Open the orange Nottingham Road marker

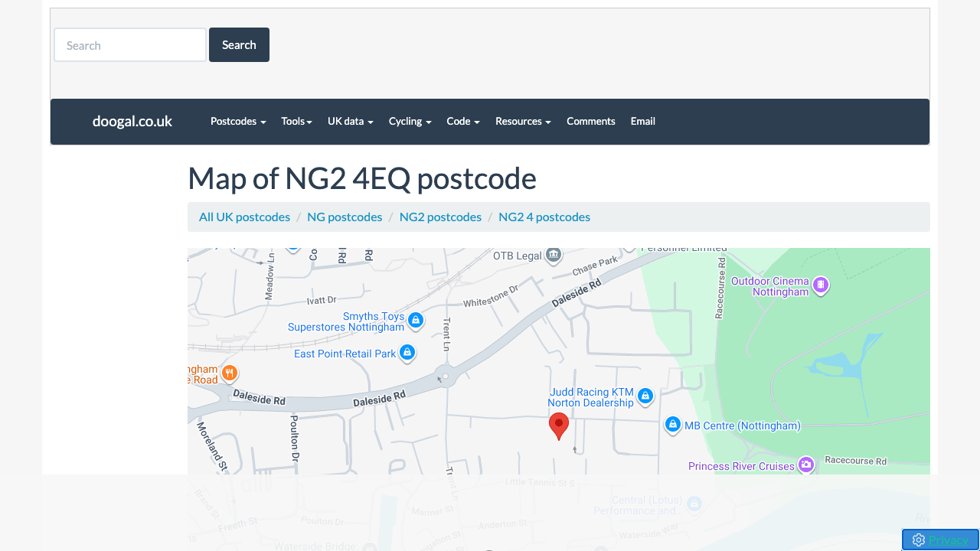229,373
